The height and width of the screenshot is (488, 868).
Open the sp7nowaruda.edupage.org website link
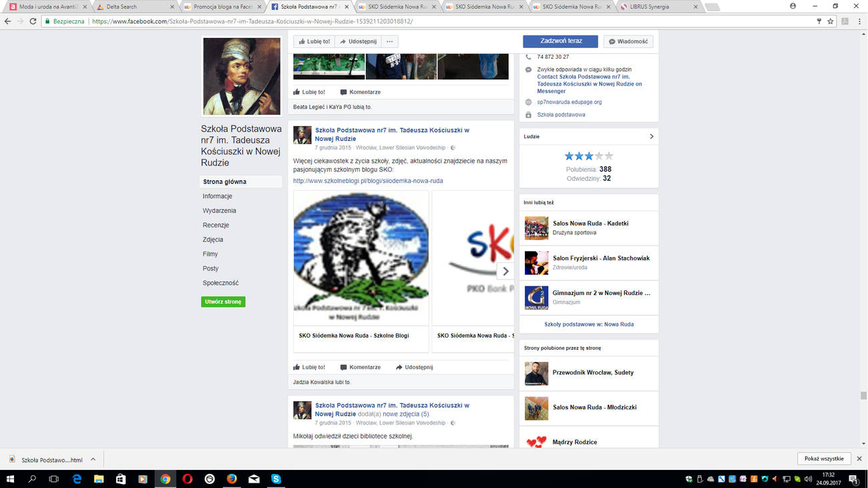pyautogui.click(x=570, y=102)
